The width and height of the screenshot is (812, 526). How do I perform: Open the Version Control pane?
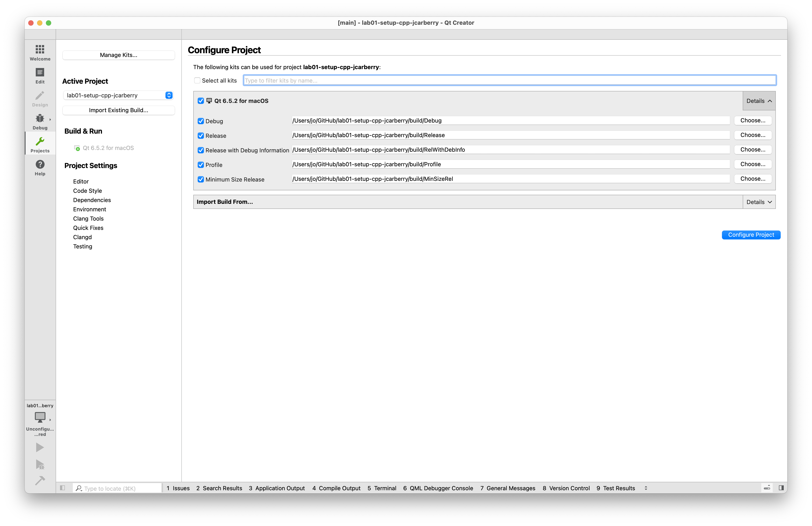(x=566, y=488)
